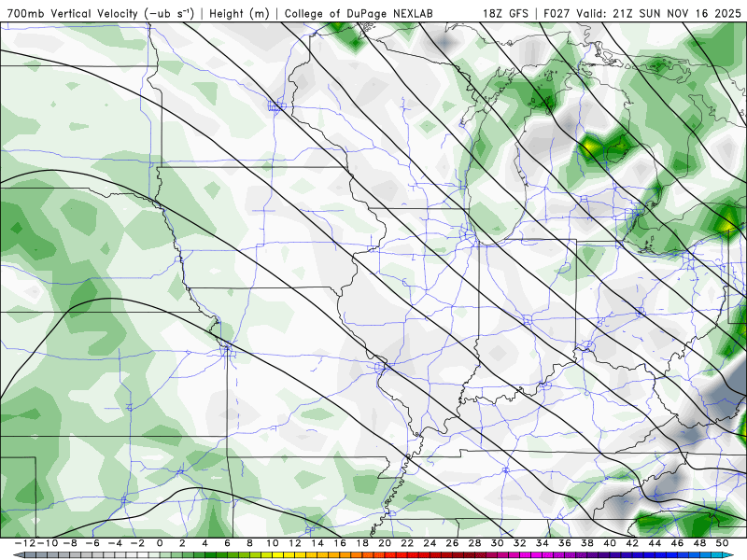Click the '34' colorbar scale label

click(543, 543)
